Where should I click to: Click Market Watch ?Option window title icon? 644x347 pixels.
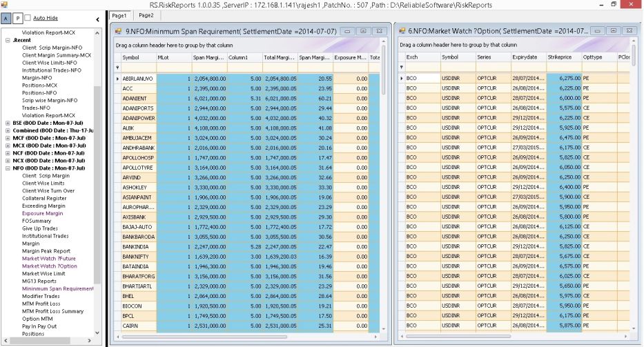pyautogui.click(x=402, y=31)
